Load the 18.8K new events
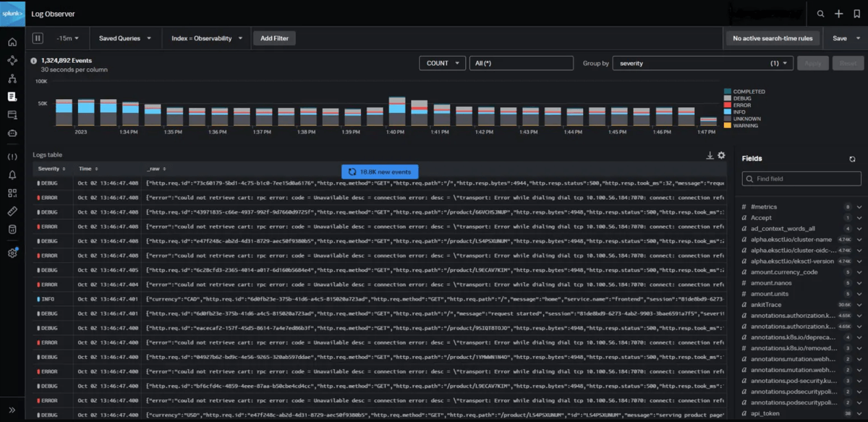Viewport: 868px width, 422px height. pos(379,172)
